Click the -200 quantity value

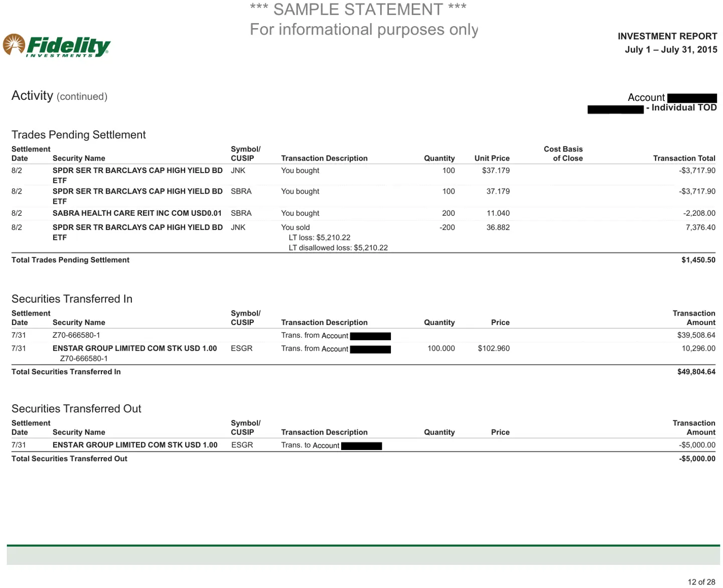pyautogui.click(x=447, y=227)
